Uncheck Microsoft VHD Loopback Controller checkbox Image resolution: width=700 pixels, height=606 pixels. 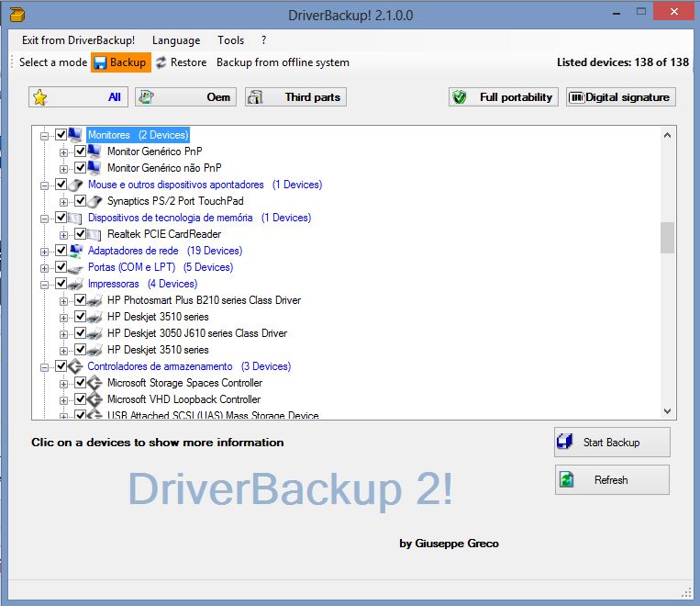[81, 398]
